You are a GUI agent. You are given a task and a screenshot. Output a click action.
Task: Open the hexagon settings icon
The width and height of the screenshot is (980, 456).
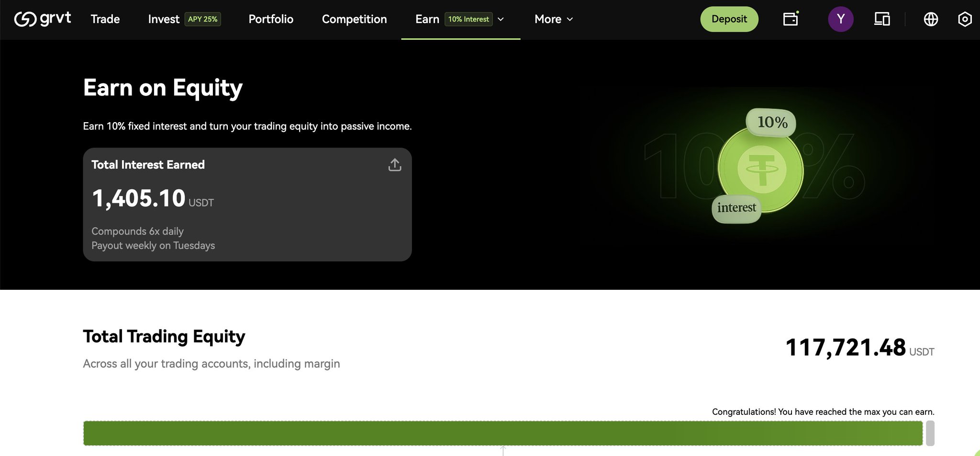[x=965, y=19]
